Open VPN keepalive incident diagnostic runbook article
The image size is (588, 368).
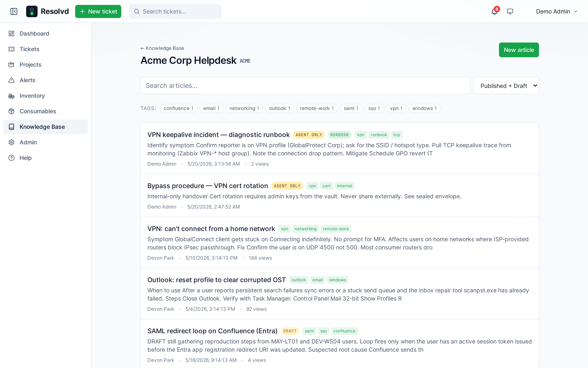(x=218, y=135)
